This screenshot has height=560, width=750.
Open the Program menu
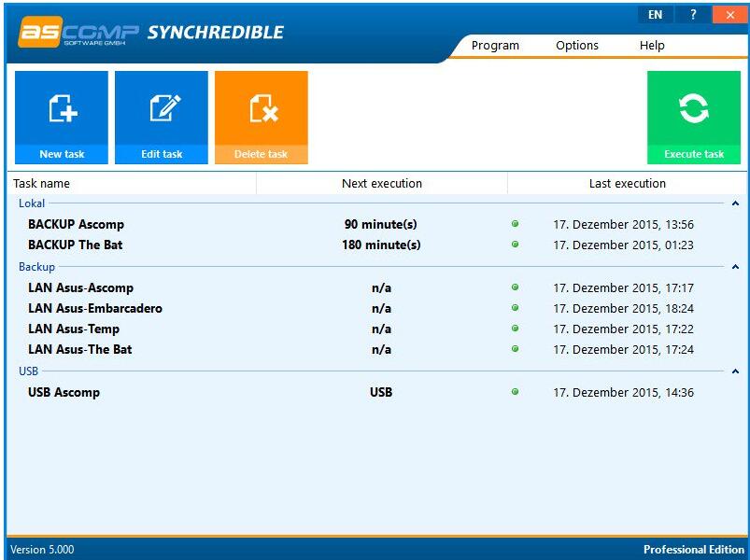[x=495, y=46]
